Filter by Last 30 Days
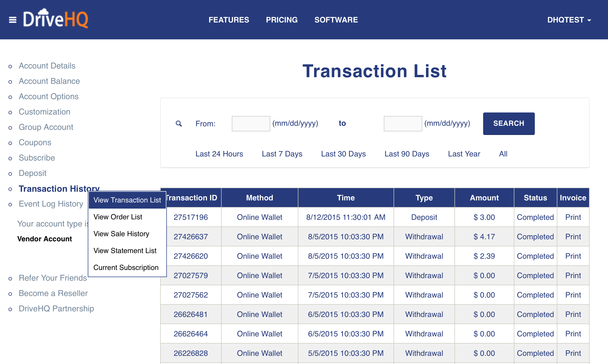The height and width of the screenshot is (364, 608). tap(343, 154)
